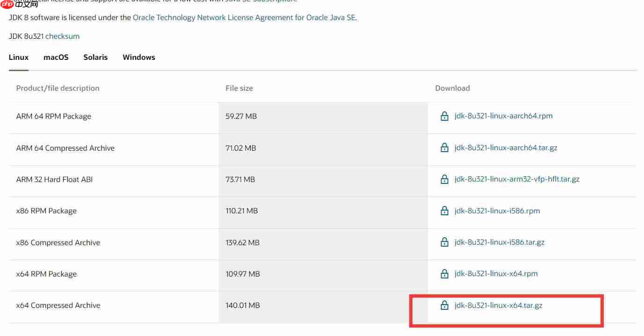Image resolution: width=644 pixels, height=336 pixels.
Task: Click lock icon beside jdk-8u321-linux-aarch64.rpm
Action: [x=444, y=116]
